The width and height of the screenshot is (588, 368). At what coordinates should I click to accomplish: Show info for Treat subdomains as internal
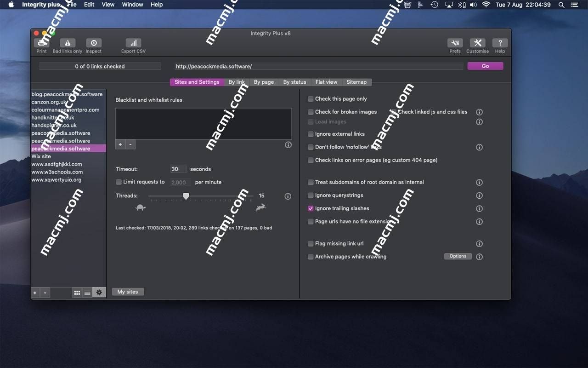click(x=479, y=183)
